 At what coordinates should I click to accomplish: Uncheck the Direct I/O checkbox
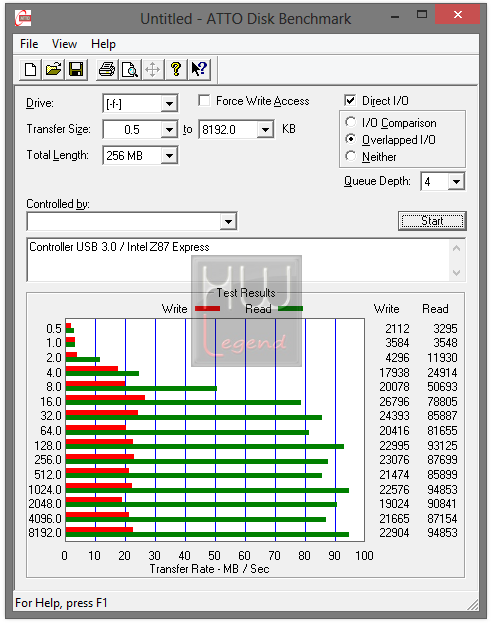pos(350,101)
